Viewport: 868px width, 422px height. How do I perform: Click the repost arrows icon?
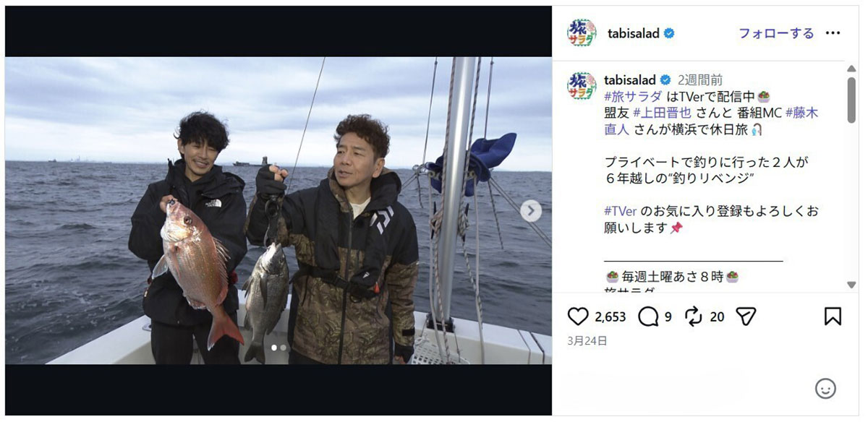pos(693,316)
